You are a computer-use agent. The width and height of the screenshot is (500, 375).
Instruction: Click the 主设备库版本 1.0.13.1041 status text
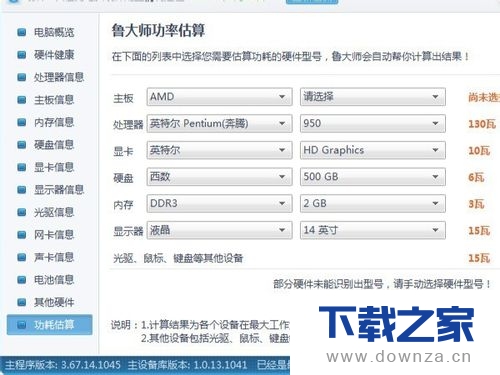(x=187, y=365)
